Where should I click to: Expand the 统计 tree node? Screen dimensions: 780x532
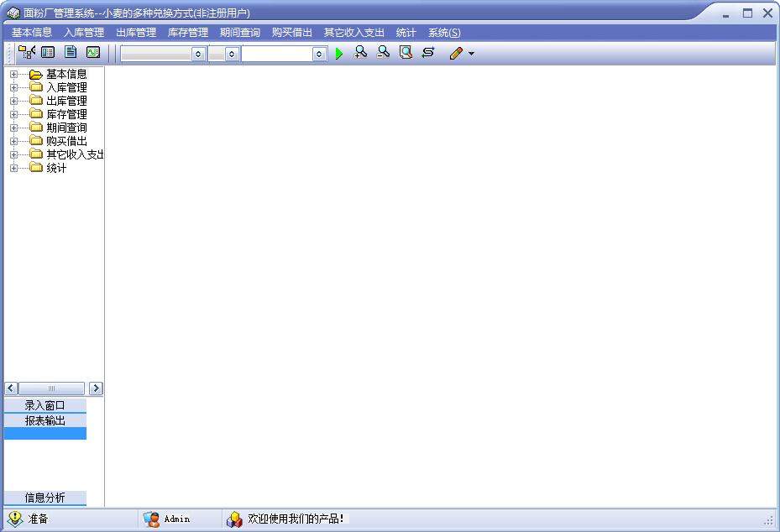pos(13,168)
